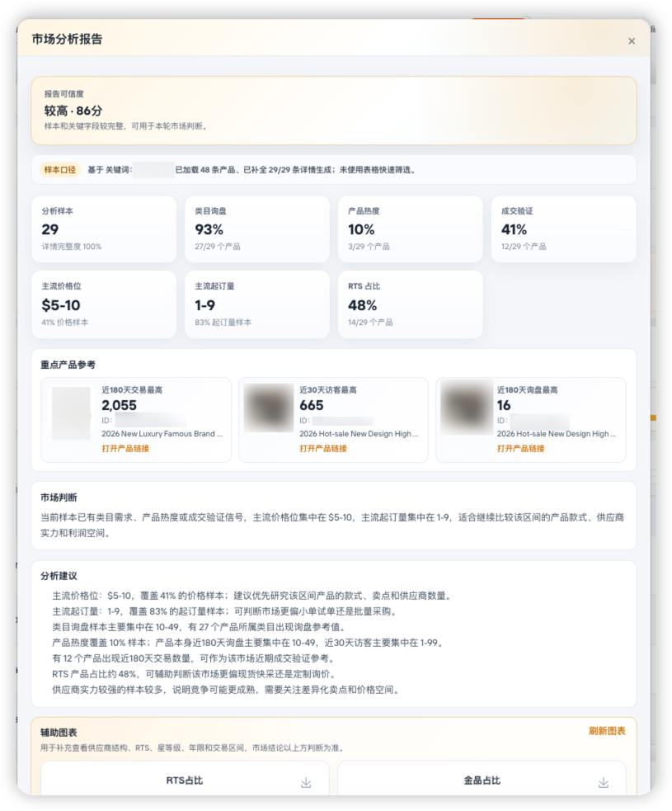Select the RTS 占比 48% card
The width and height of the screenshot is (672, 811).
[411, 304]
